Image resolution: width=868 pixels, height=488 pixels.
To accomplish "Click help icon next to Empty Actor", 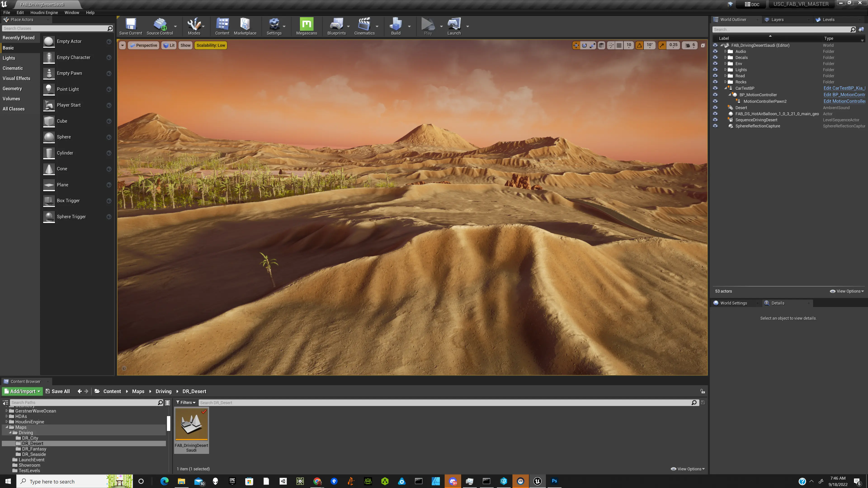I will [x=109, y=41].
